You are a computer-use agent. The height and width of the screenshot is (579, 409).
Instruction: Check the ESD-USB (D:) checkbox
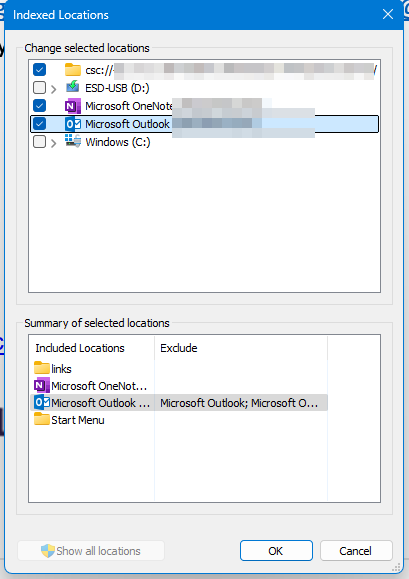pyautogui.click(x=39, y=88)
